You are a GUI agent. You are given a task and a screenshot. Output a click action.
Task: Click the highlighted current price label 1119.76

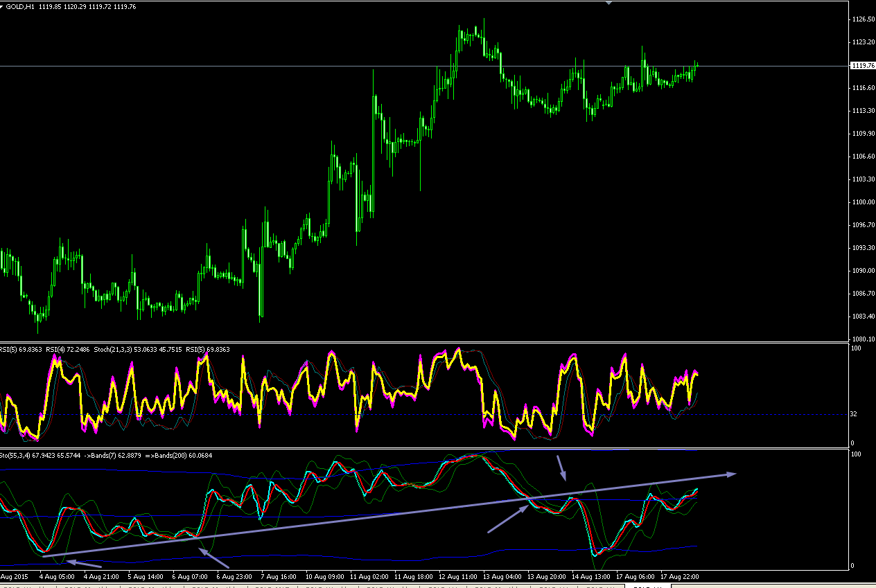point(863,66)
